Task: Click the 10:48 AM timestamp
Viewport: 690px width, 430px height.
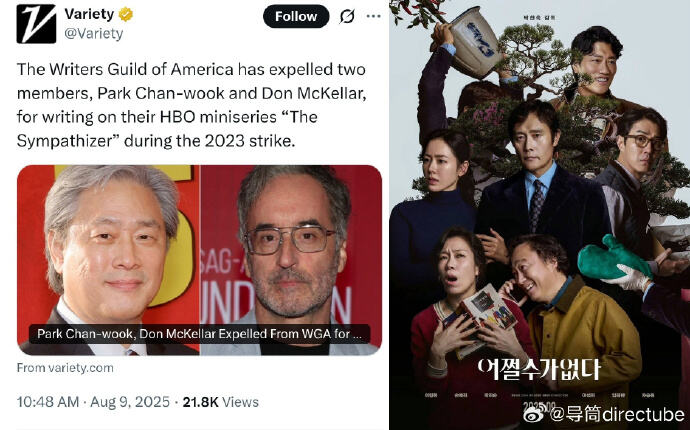Action: pos(48,402)
